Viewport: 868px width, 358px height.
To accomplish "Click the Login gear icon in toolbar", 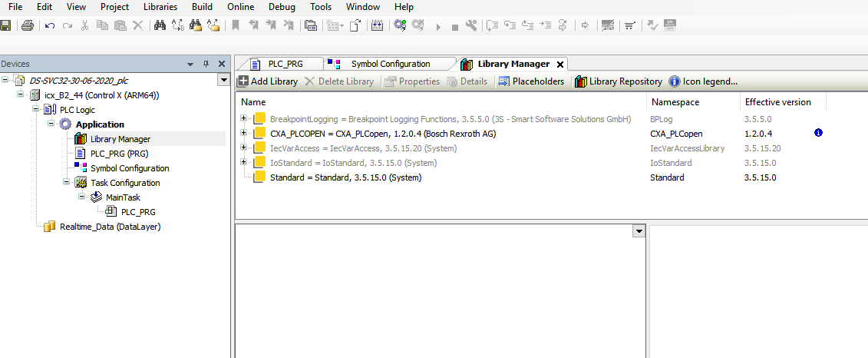I will click(400, 25).
